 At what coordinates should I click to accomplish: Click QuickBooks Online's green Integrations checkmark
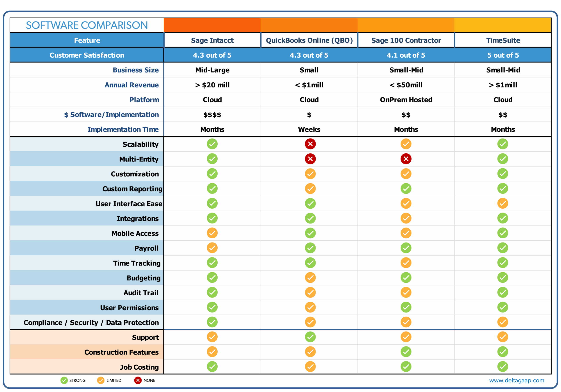pyautogui.click(x=310, y=218)
